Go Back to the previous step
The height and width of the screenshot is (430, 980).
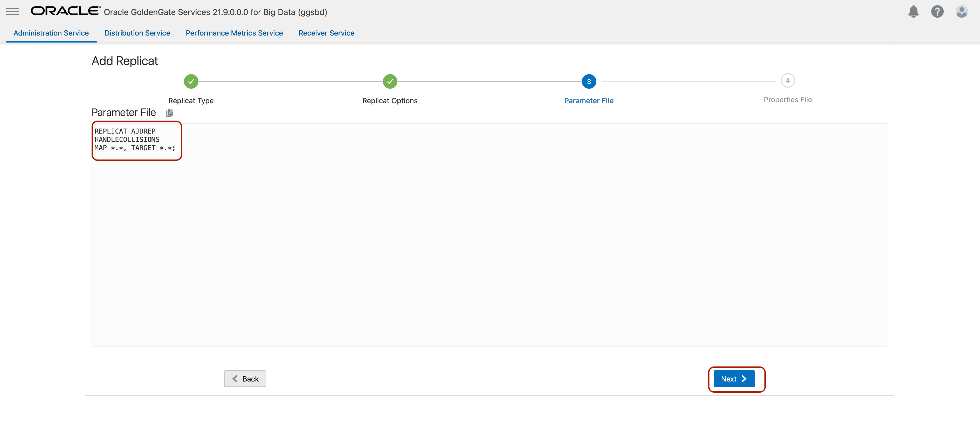(x=245, y=379)
